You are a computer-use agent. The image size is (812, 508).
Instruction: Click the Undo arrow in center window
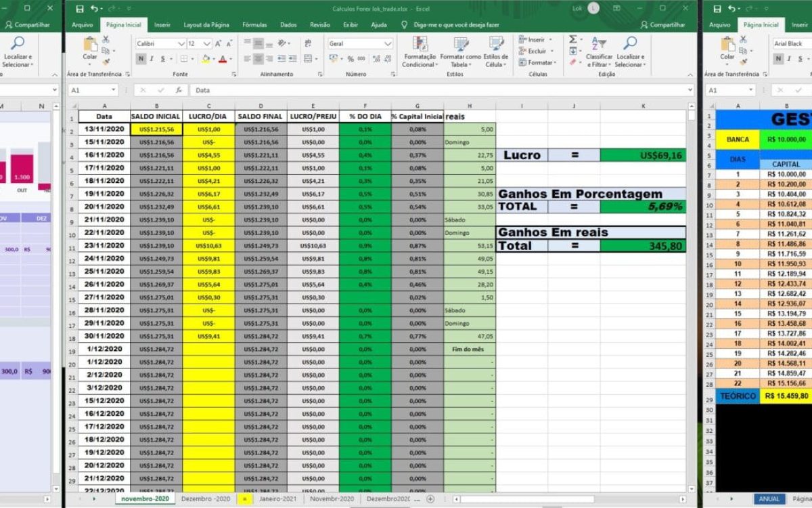click(93, 9)
